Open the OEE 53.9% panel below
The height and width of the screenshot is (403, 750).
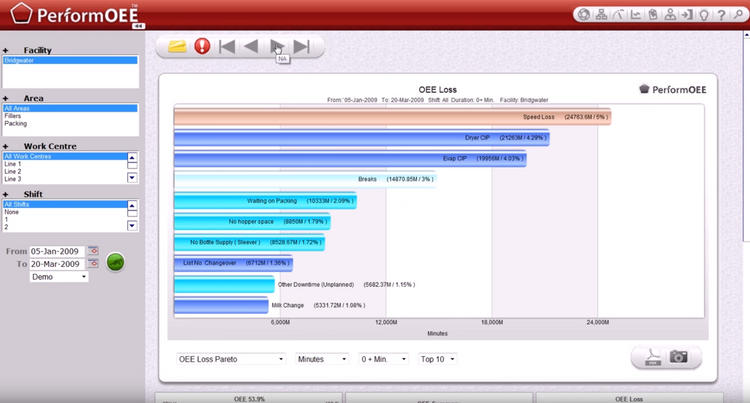coord(249,398)
